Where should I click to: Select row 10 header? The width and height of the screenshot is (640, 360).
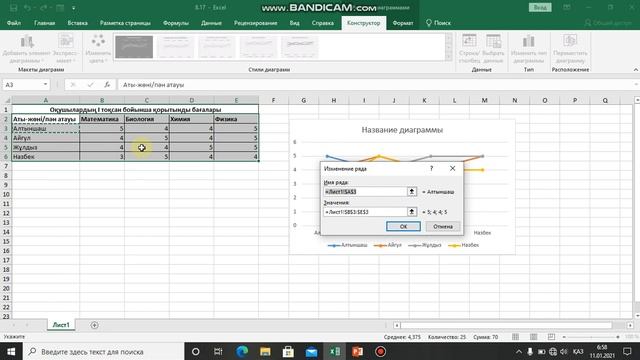click(6, 194)
